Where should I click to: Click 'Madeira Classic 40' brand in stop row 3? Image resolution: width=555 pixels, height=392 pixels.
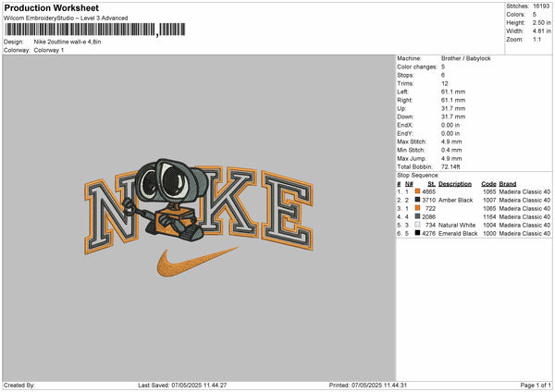(524, 208)
